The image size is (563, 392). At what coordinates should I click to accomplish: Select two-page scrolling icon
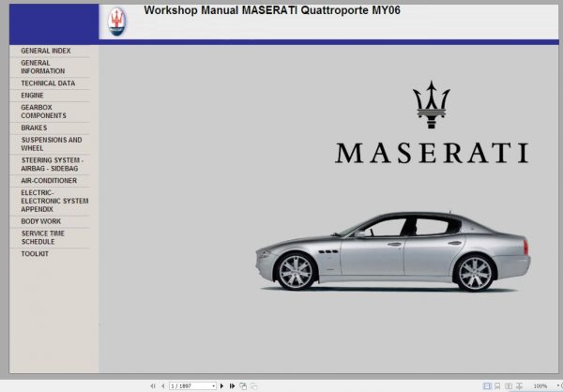pyautogui.click(x=519, y=386)
